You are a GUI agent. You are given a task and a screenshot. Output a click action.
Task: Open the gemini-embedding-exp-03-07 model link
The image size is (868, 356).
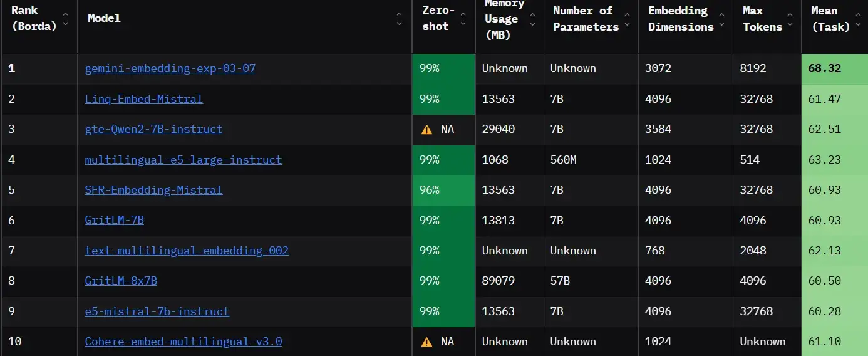pyautogui.click(x=170, y=68)
